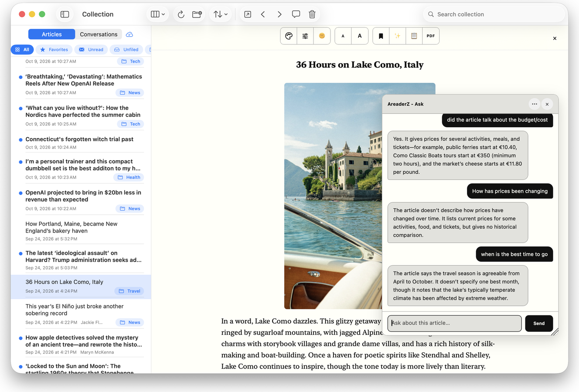This screenshot has width=579, height=392.
Task: Go to the next article
Action: coord(279,14)
